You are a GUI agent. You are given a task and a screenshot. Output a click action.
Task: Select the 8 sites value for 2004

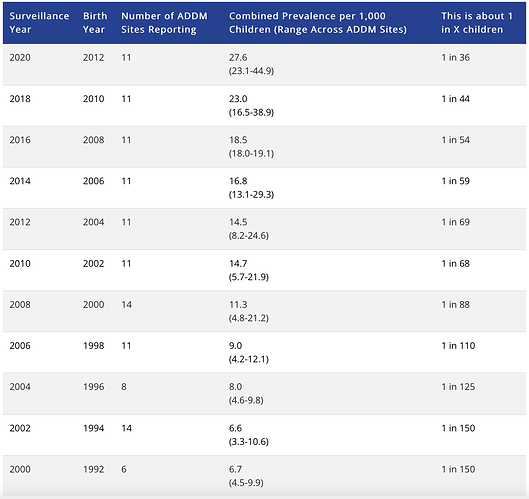pos(124,387)
